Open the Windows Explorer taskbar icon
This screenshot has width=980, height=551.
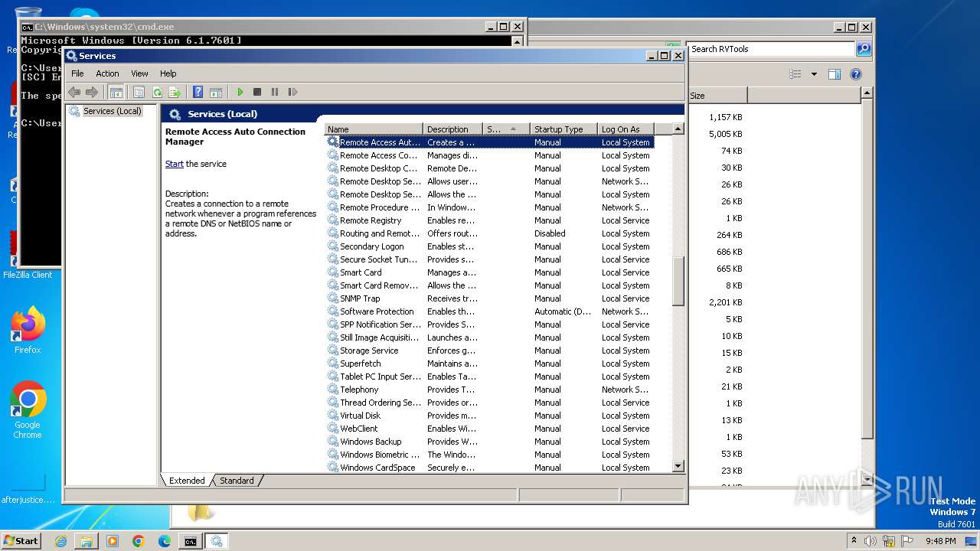click(87, 541)
